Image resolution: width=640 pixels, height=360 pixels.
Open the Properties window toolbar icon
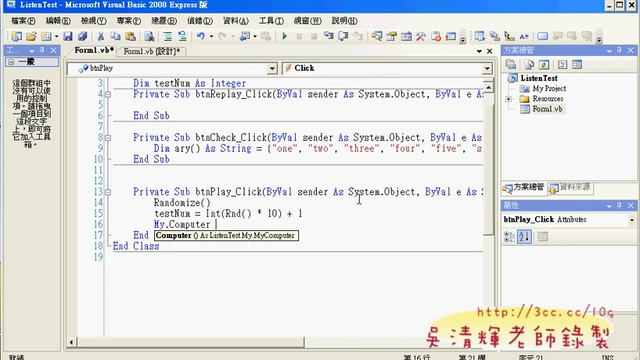pyautogui.click(x=391, y=36)
